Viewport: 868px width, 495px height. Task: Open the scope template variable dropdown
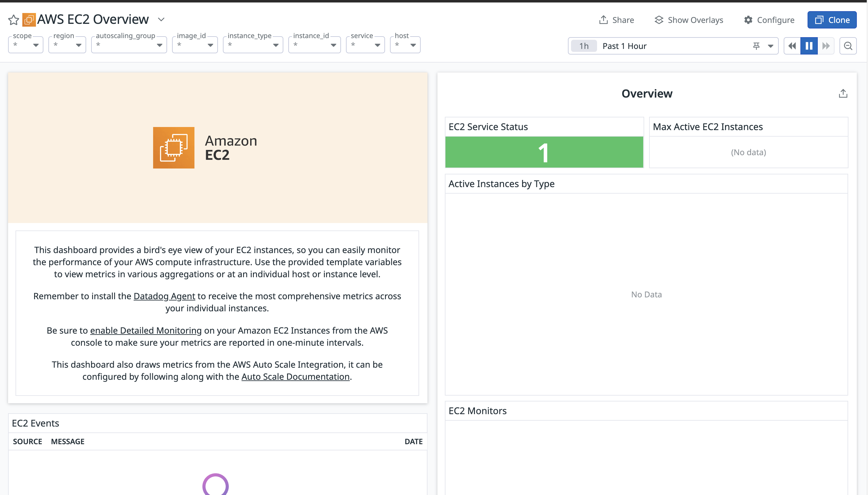tap(25, 45)
